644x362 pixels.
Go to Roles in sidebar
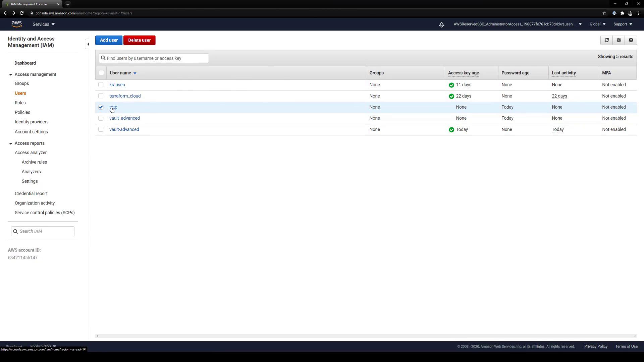pos(20,103)
